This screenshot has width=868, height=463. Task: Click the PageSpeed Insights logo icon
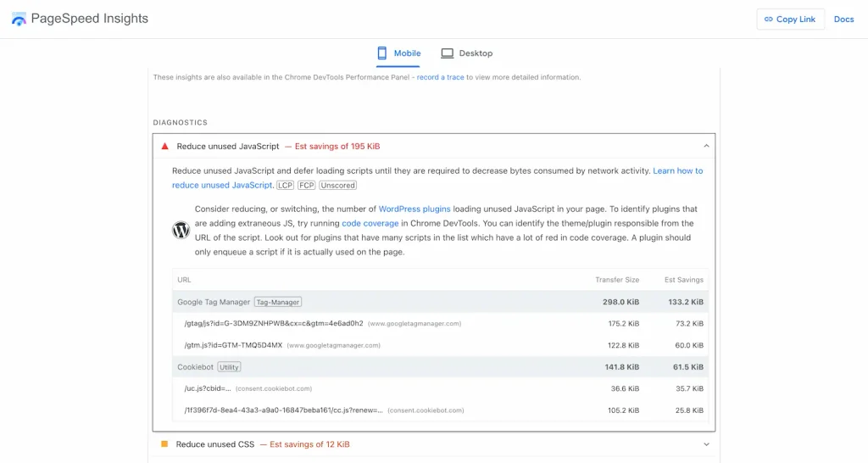[19, 19]
